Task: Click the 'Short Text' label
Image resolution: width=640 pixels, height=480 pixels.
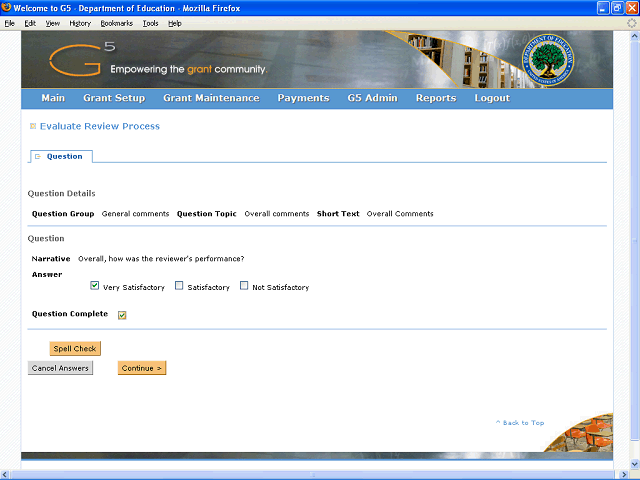Action: [338, 214]
